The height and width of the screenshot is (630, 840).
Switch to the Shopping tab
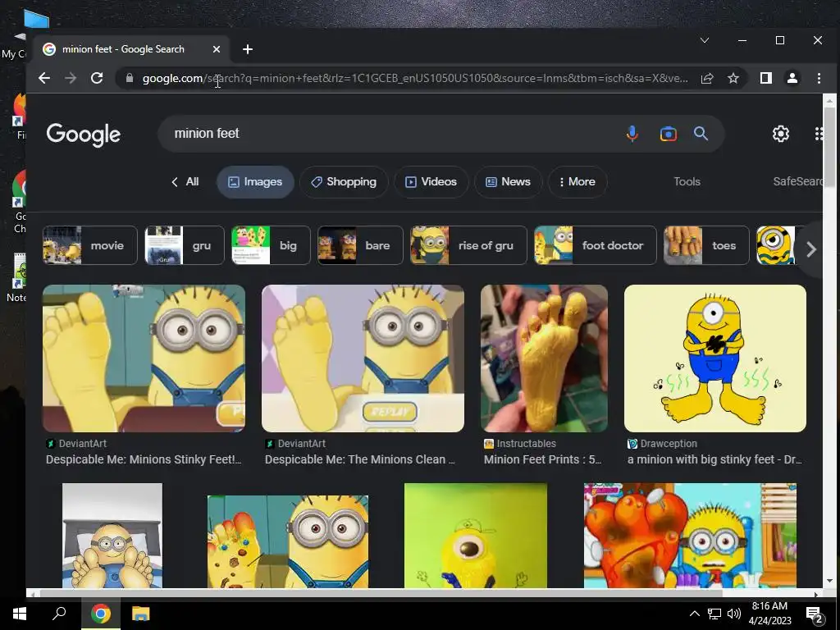[344, 181]
